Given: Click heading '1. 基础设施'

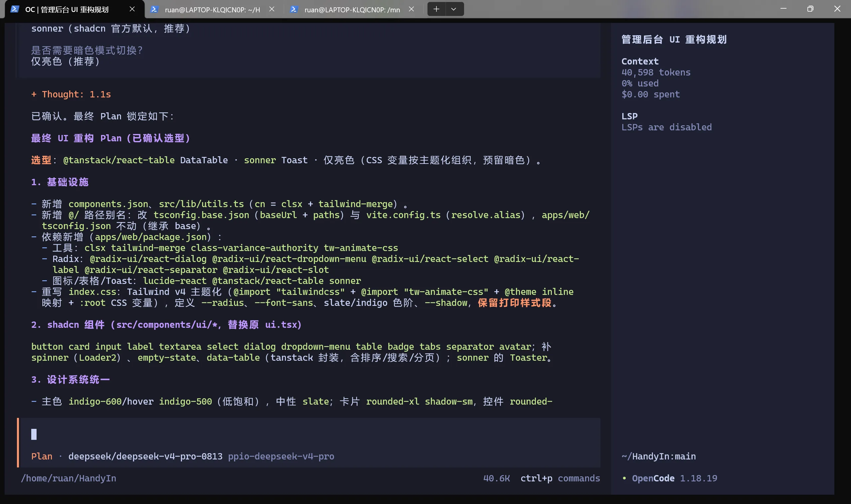Looking at the screenshot, I should [60, 182].
